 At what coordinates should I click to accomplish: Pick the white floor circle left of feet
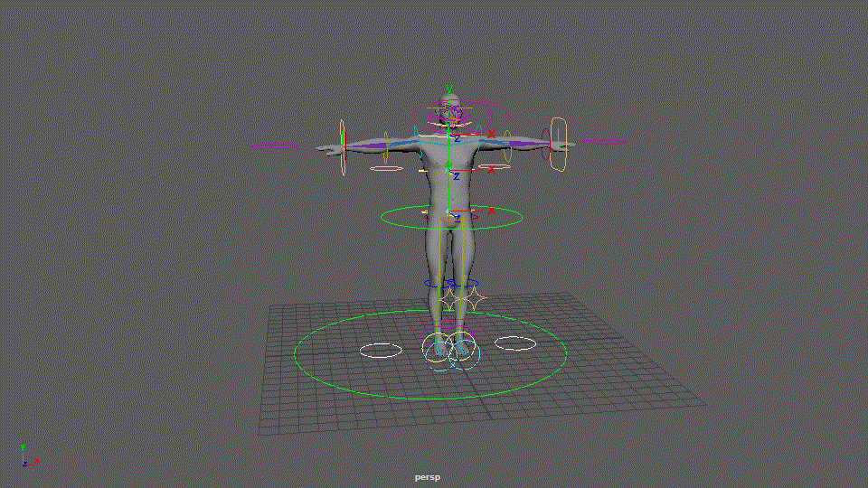[381, 351]
